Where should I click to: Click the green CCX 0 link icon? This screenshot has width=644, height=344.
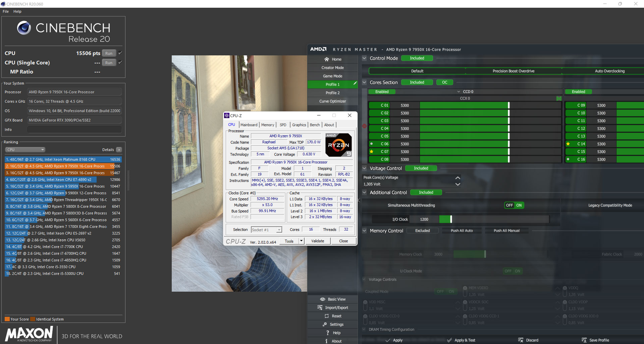[559, 98]
